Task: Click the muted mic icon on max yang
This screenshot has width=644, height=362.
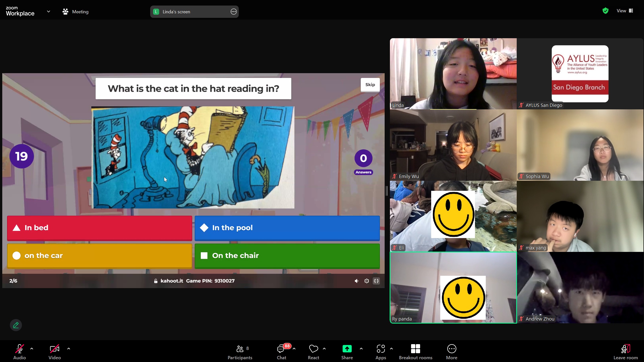Action: click(521, 248)
